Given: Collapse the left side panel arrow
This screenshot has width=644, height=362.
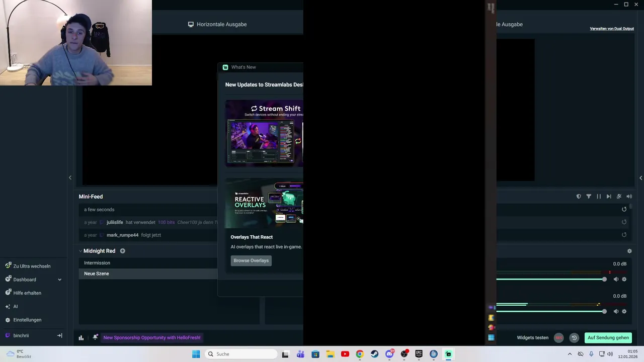Looking at the screenshot, I should tap(70, 177).
